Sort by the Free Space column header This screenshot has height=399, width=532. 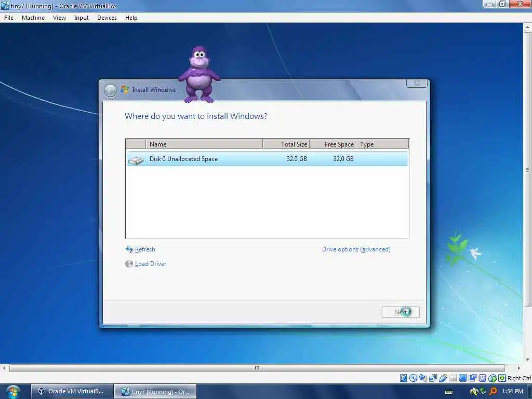click(x=333, y=144)
